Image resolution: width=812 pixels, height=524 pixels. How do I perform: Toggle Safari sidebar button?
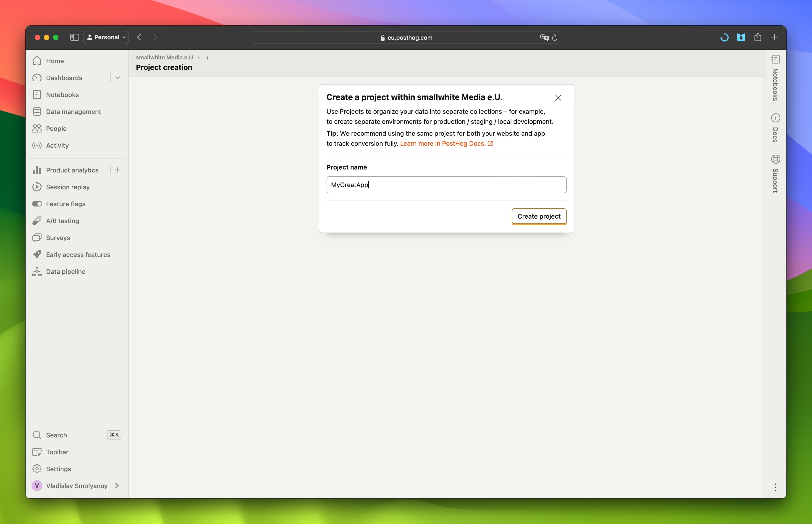[74, 37]
